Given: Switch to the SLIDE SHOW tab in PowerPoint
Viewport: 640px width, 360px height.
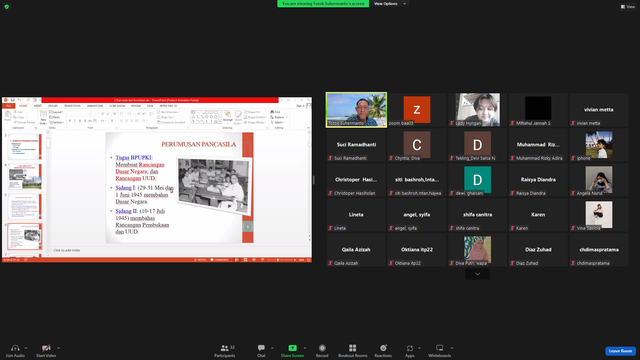Looking at the screenshot, I should 117,106.
